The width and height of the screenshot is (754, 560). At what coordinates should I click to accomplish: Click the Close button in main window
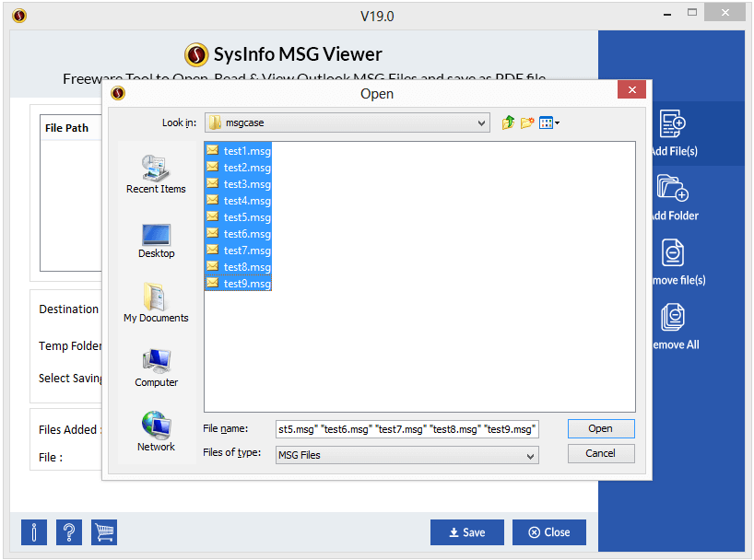pos(549,532)
